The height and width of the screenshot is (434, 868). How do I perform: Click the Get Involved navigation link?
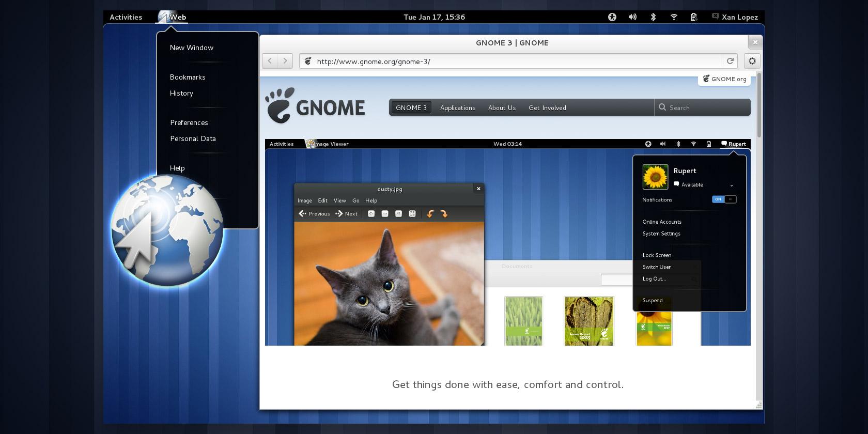click(x=547, y=107)
